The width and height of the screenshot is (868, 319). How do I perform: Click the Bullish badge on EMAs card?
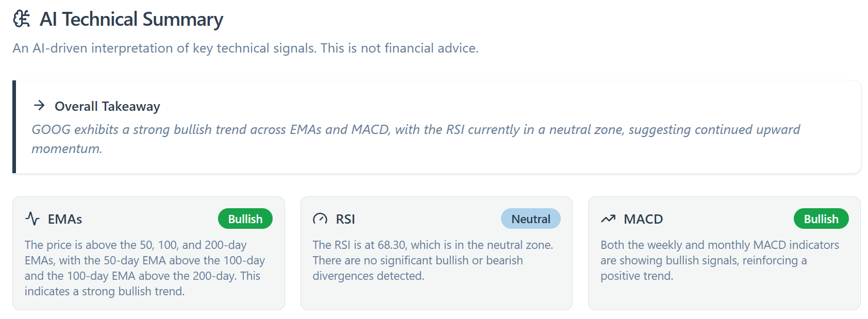[245, 219]
